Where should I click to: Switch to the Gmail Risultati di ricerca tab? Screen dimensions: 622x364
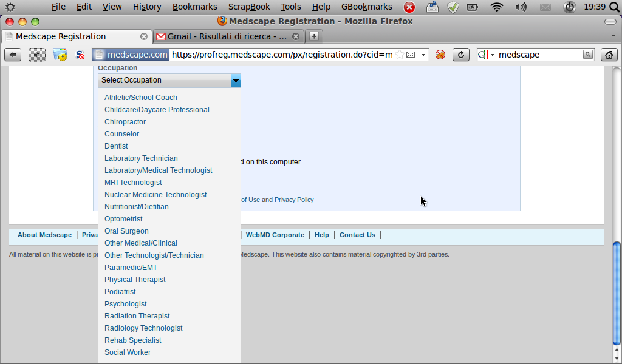[x=228, y=36]
